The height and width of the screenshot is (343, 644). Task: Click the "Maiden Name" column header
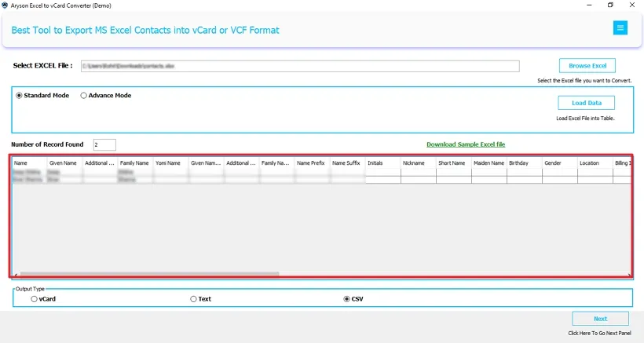coord(488,163)
